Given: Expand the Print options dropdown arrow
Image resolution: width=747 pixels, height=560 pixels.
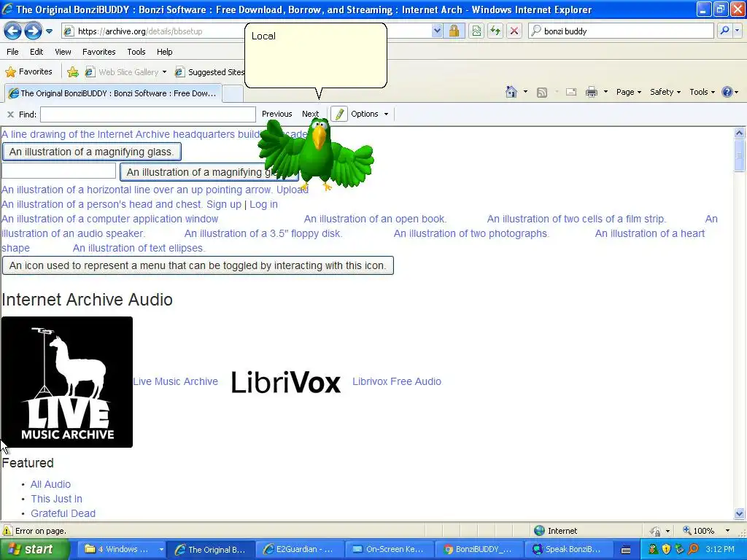Looking at the screenshot, I should [x=605, y=92].
